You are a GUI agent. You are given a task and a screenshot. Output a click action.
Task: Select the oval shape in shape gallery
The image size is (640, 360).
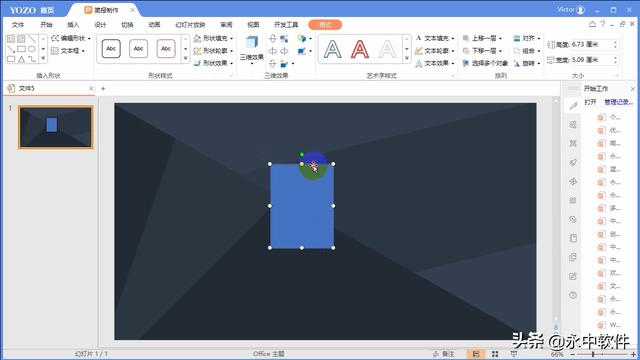[32, 49]
